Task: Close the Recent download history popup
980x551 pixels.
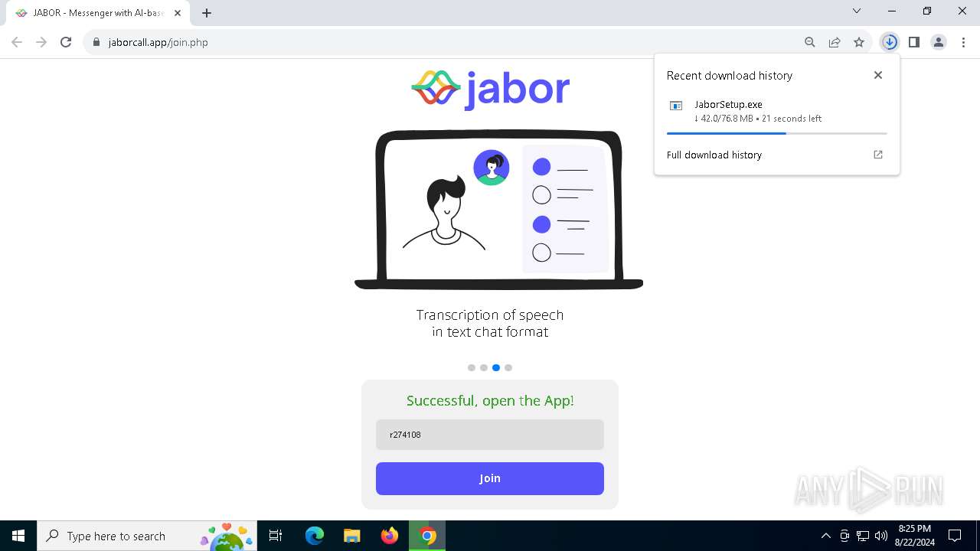Action: pyautogui.click(x=878, y=75)
